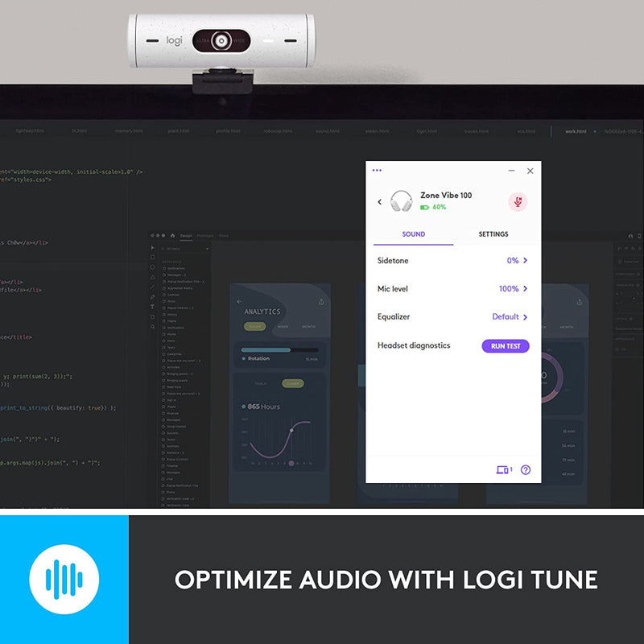Viewport: 644px width, 644px height.
Task: Select the Text tool in the design toolbar
Action: pos(153,307)
